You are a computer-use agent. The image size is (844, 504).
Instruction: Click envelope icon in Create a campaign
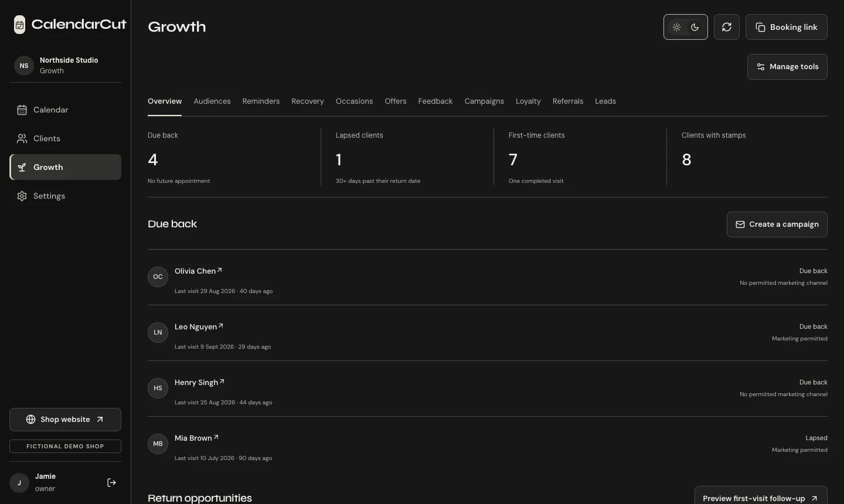click(x=740, y=224)
